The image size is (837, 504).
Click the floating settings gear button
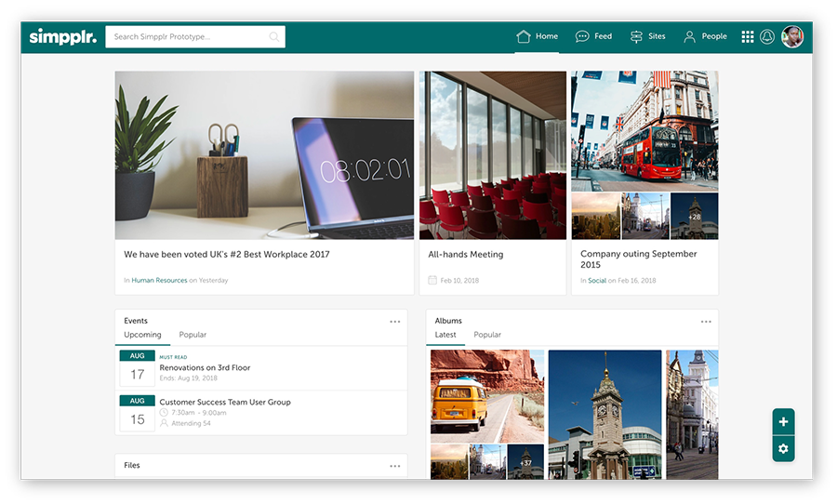pos(783,448)
